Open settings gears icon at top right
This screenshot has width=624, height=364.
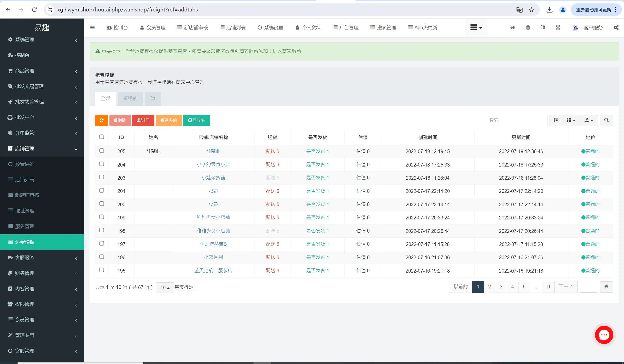[x=616, y=28]
